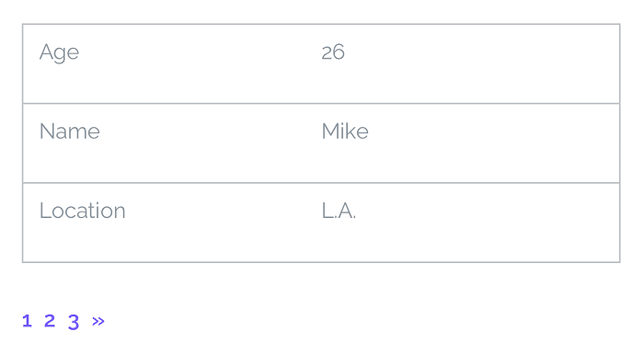Select 26 in the value column
644x344 pixels.
(333, 52)
